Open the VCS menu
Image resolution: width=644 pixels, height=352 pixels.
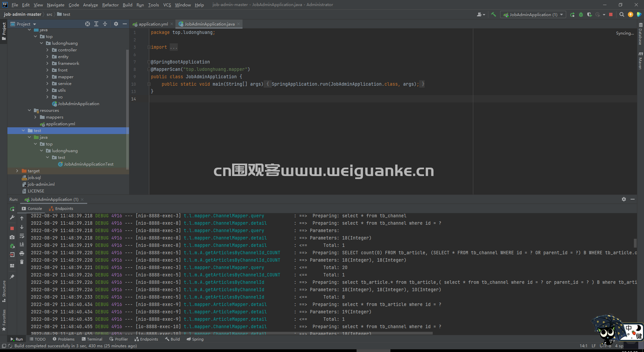167,5
